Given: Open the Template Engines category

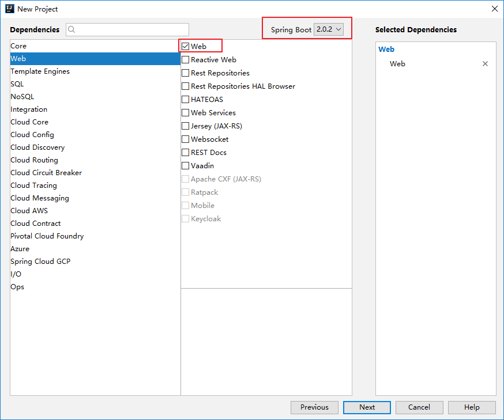Looking at the screenshot, I should point(95,71).
